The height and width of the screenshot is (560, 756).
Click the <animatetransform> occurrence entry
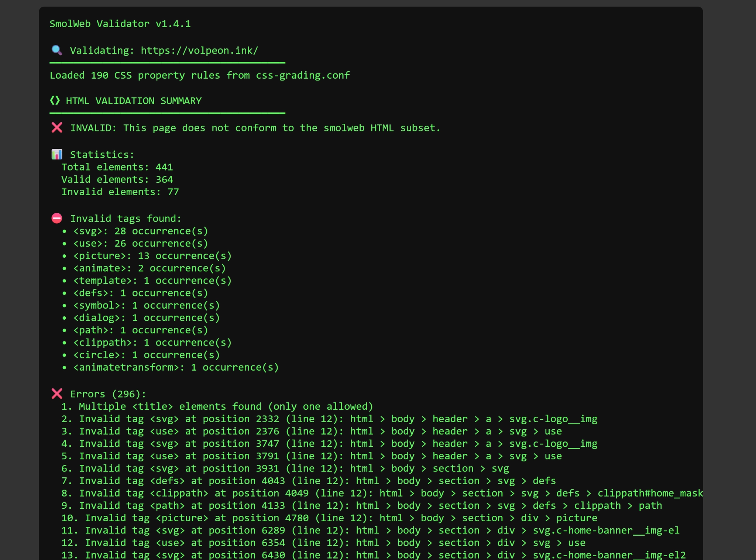[x=176, y=368]
